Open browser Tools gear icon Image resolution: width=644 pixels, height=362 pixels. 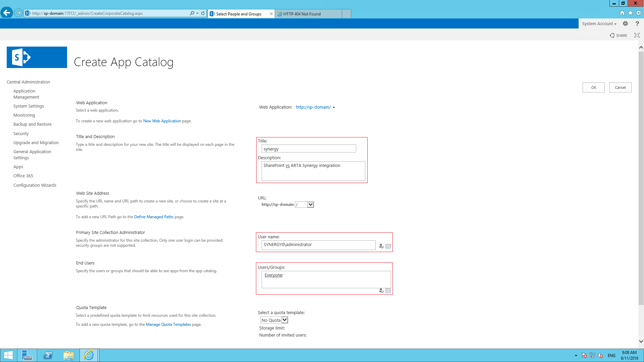[639, 13]
